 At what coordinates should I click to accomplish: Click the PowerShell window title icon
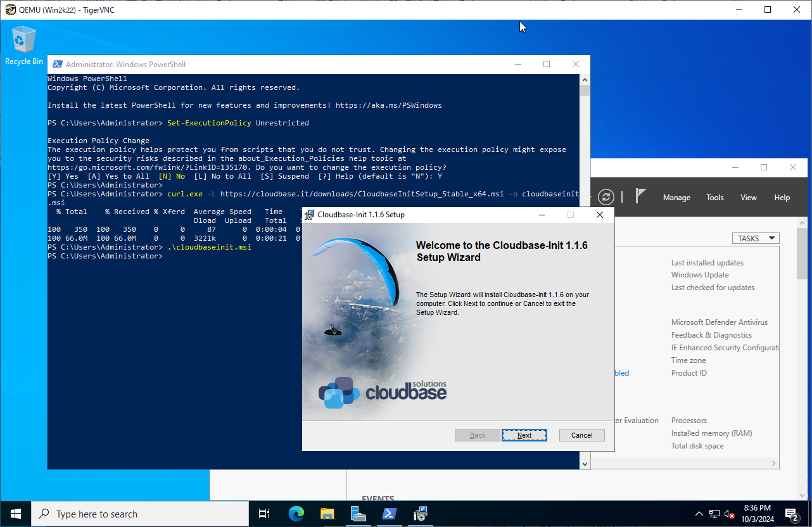click(57, 64)
